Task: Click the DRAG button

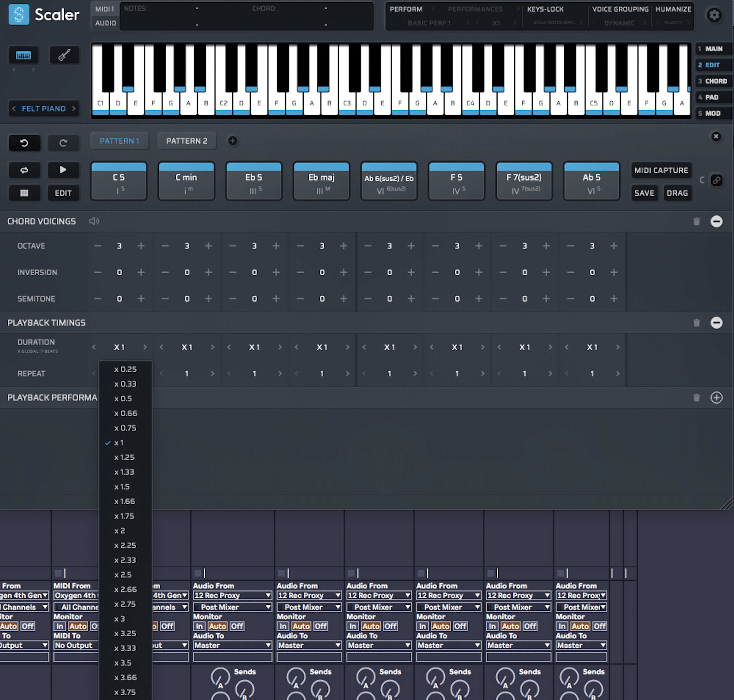Action: 677,193
